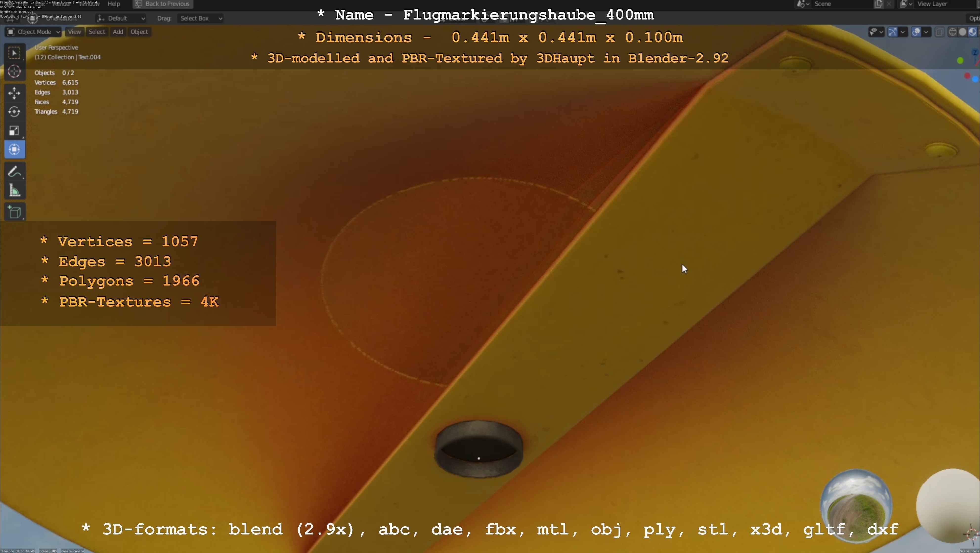Expand object type visibility dropdown arrow
Viewport: 980px width, 553px height.
click(x=881, y=32)
